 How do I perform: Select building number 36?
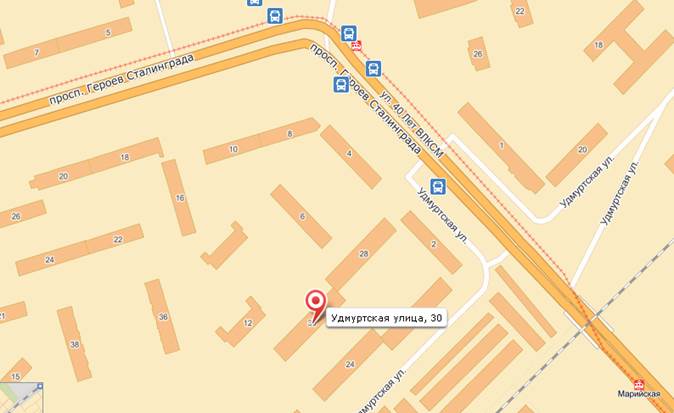[x=162, y=317]
